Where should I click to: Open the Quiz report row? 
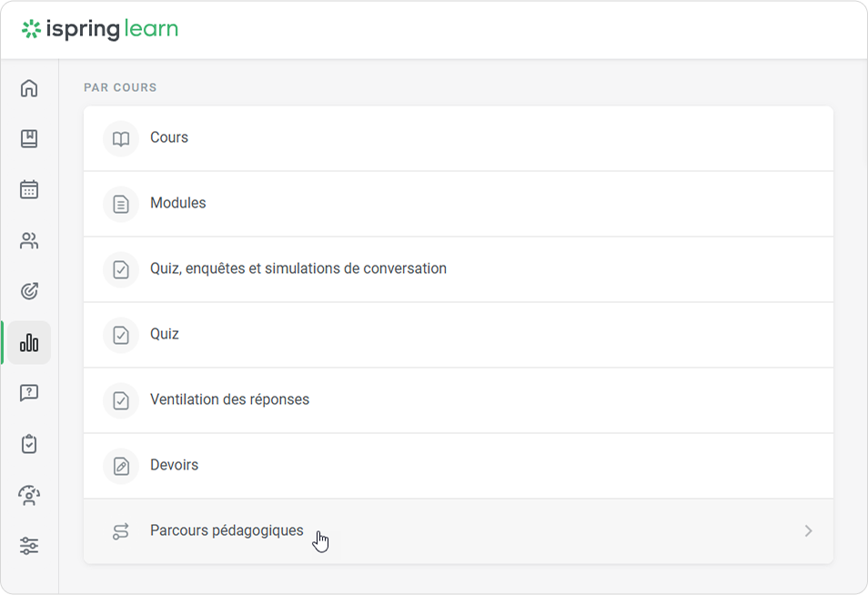pos(165,335)
